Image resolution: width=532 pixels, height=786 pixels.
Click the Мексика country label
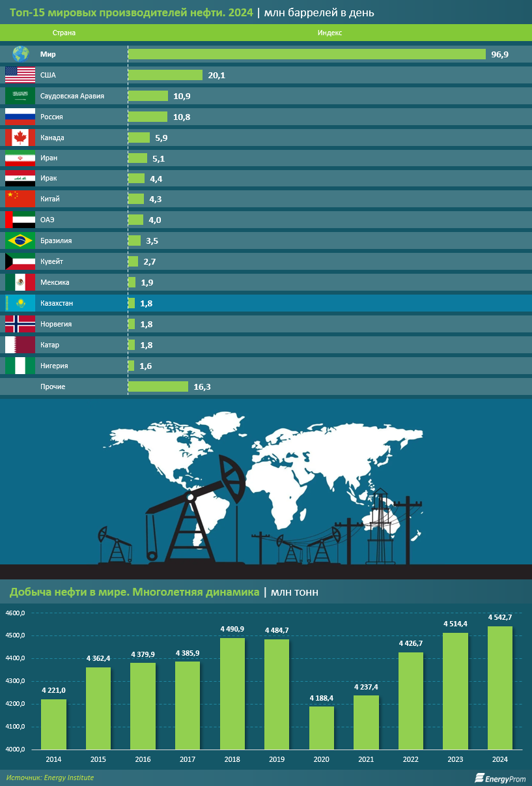55,282
